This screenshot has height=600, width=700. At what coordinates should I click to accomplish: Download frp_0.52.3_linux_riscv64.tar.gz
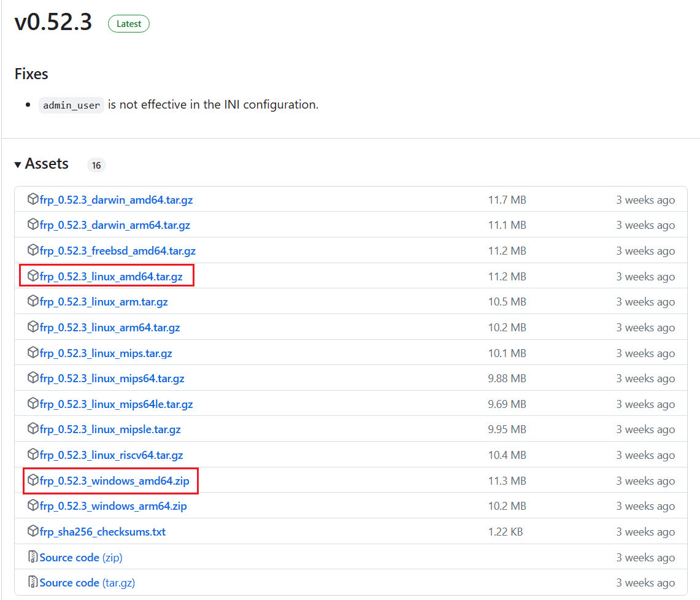[x=111, y=455]
